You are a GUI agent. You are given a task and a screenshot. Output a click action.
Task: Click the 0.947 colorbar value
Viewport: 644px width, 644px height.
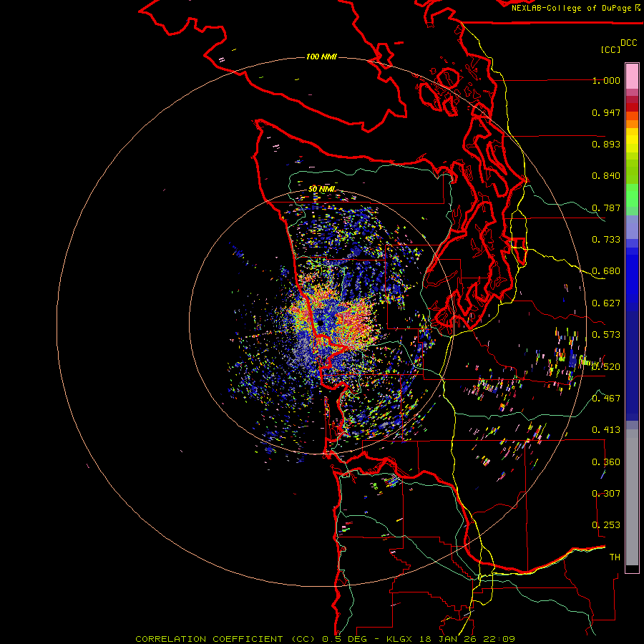[x=606, y=112]
